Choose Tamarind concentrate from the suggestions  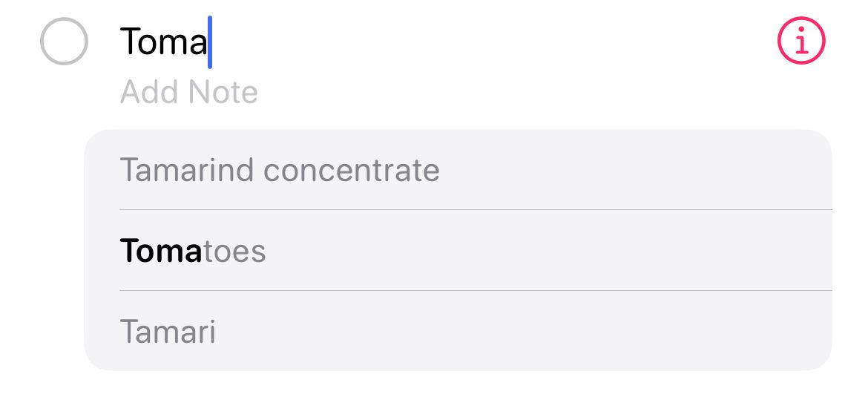click(x=280, y=171)
